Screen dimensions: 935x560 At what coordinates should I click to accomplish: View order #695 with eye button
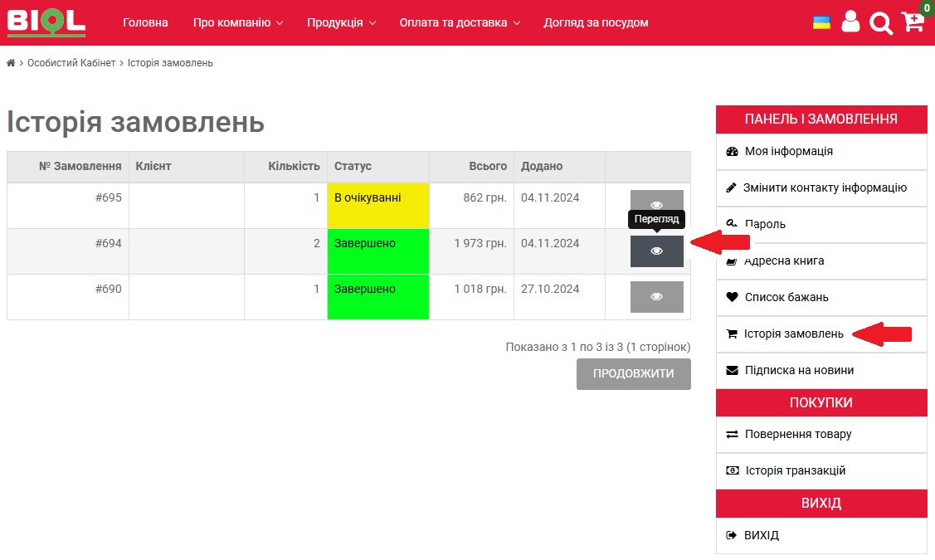coord(656,205)
